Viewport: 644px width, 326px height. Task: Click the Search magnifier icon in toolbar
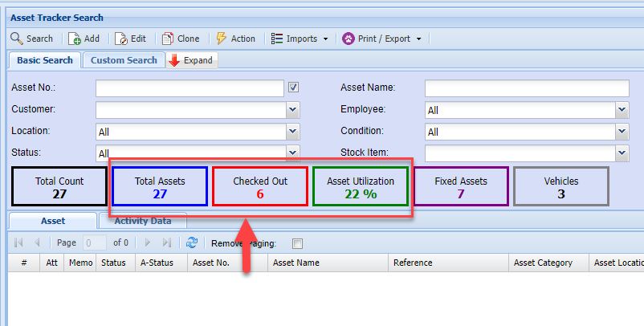coord(16,39)
